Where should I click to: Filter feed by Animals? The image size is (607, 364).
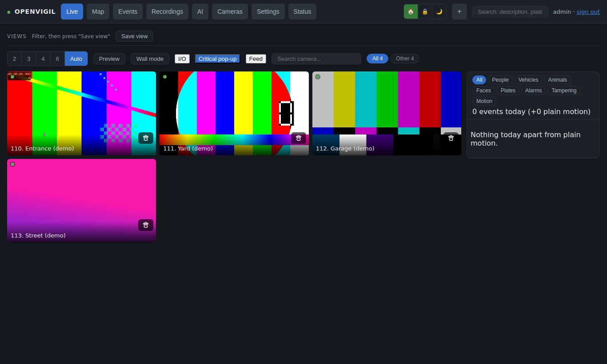point(557,80)
